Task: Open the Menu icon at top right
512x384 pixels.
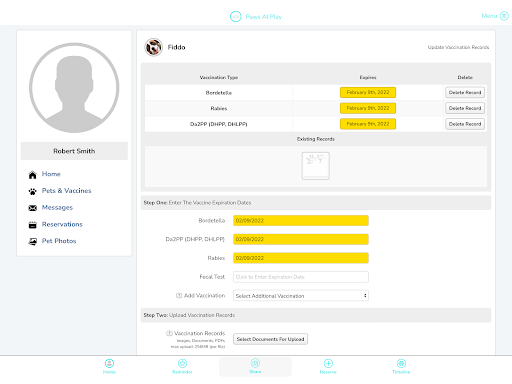Action: tap(504, 16)
